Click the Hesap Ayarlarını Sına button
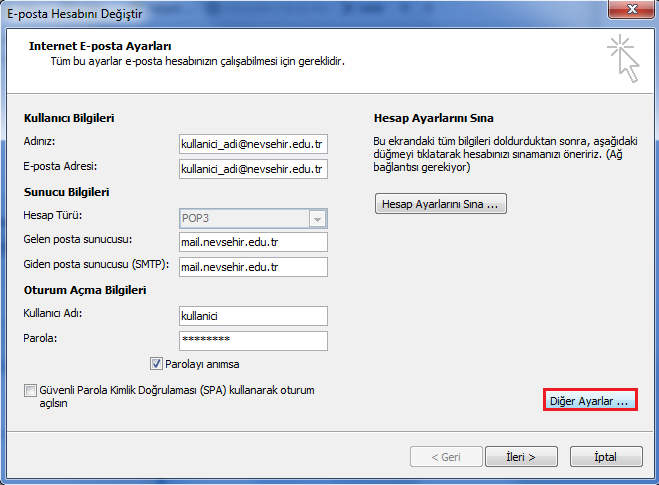 [x=441, y=204]
